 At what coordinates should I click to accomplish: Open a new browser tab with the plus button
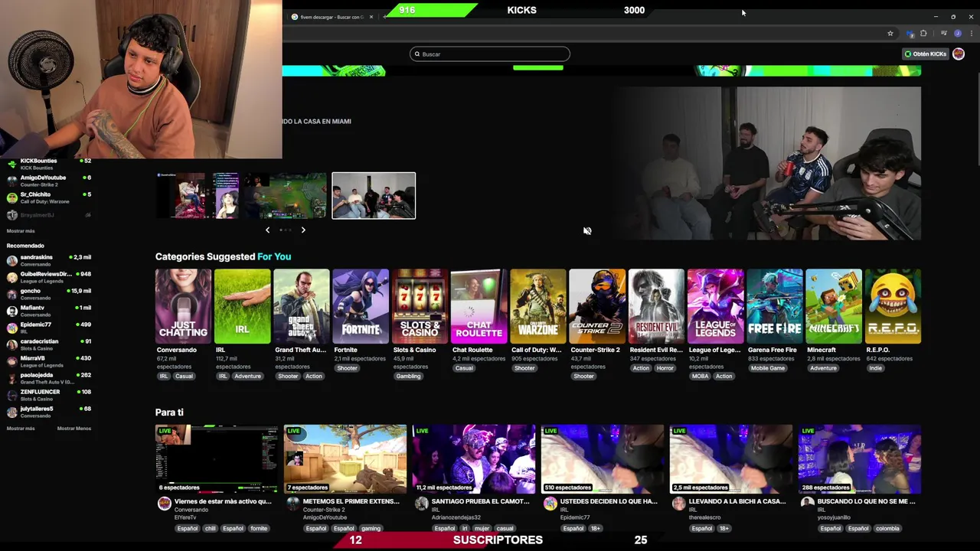pyautogui.click(x=385, y=17)
